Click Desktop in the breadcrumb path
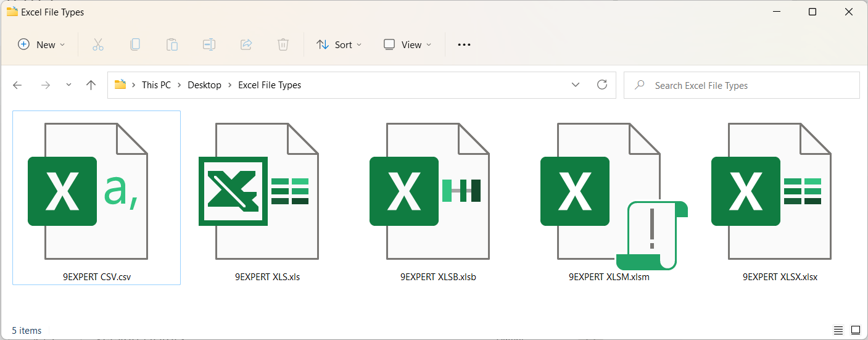 (x=204, y=85)
